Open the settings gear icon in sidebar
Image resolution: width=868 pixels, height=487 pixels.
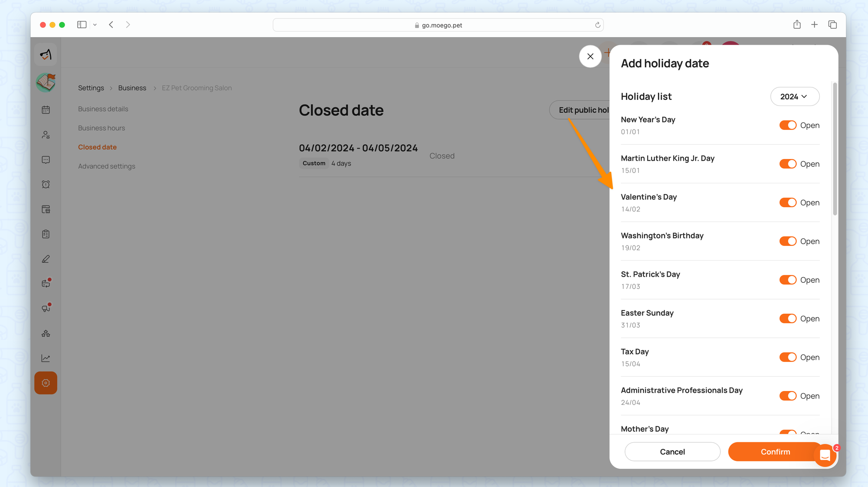46,383
